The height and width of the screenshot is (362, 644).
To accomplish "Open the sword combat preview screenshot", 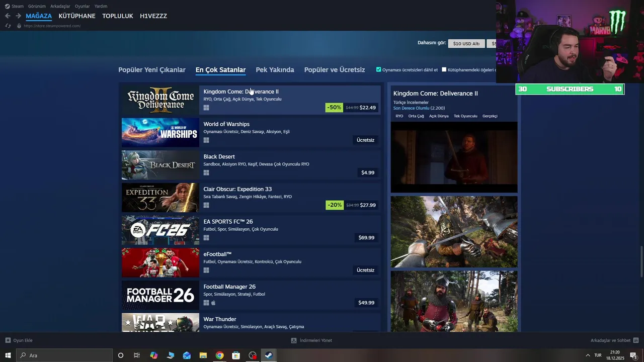I will (x=454, y=232).
